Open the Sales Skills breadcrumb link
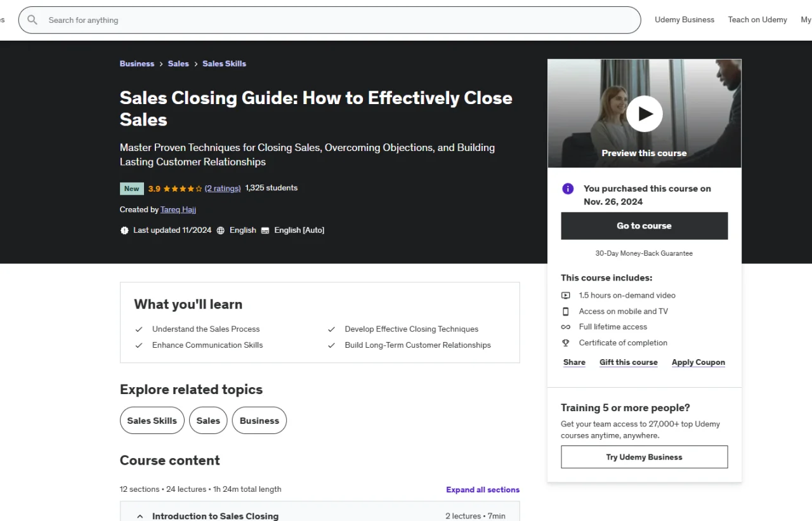The width and height of the screenshot is (812, 521). [224, 63]
